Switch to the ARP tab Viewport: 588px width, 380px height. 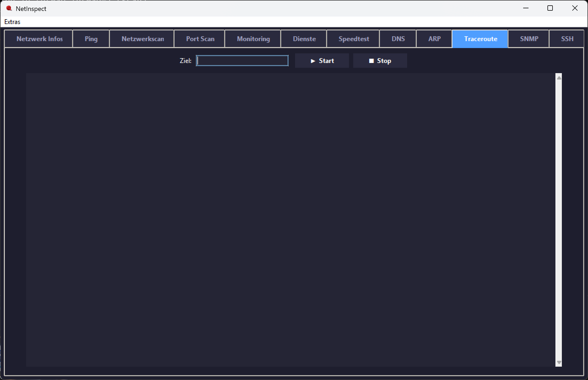(x=434, y=39)
